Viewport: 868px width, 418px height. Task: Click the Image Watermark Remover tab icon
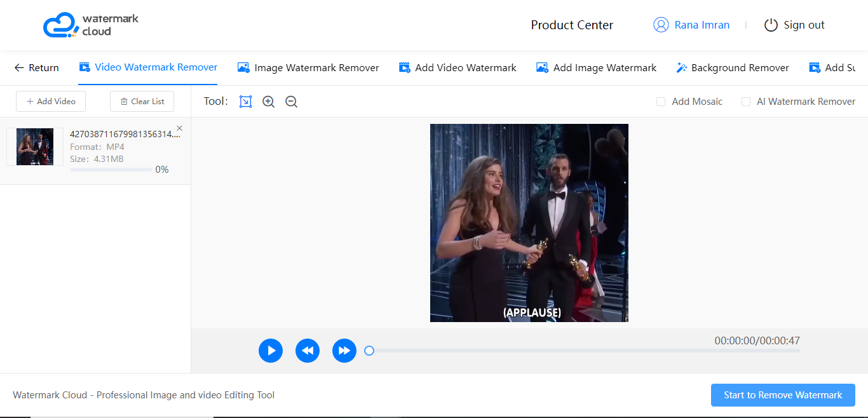point(243,67)
